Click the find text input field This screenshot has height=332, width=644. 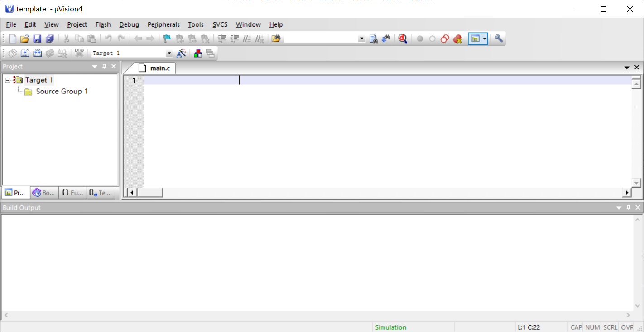321,39
